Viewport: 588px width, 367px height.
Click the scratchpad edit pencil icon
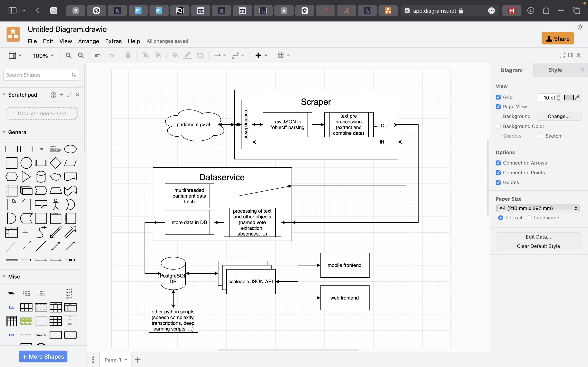click(69, 95)
